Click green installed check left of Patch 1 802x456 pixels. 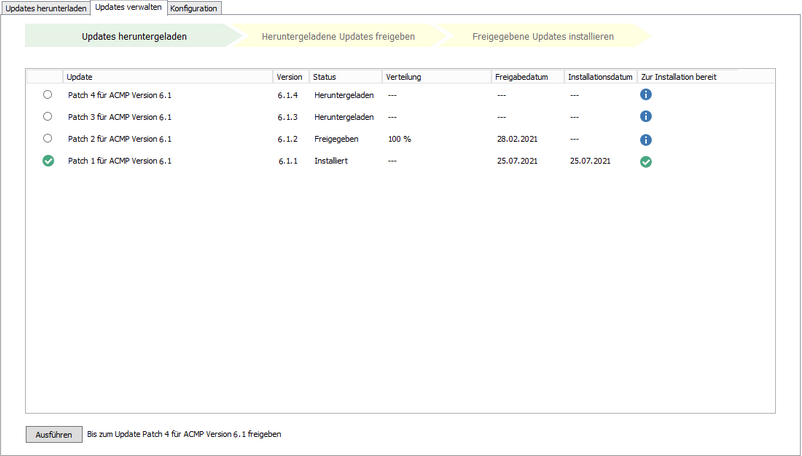click(x=48, y=161)
